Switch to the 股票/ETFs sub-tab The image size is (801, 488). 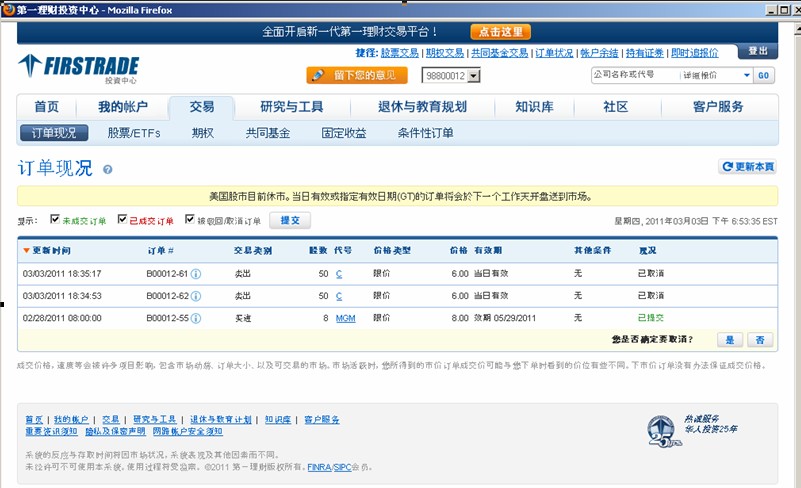[134, 133]
